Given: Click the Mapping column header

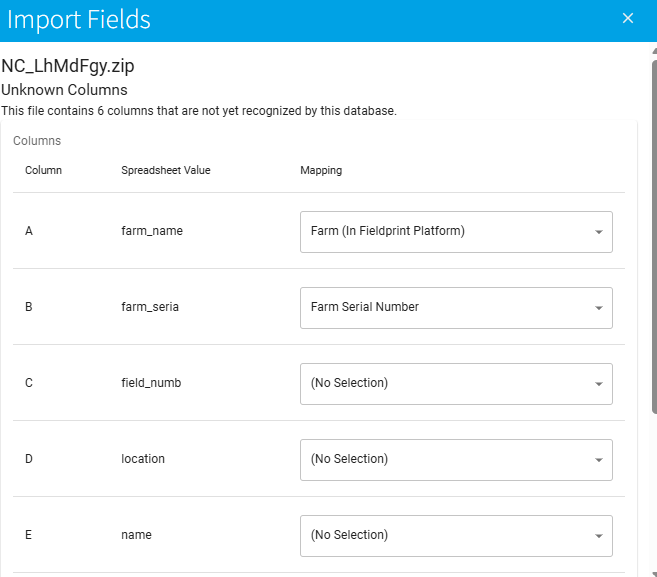Looking at the screenshot, I should pos(321,170).
